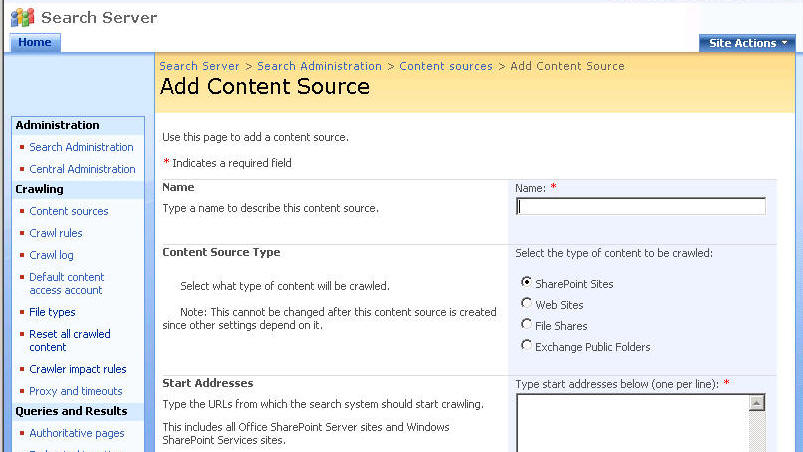The height and width of the screenshot is (452, 803).
Task: Click in the Name input field
Action: coord(641,206)
